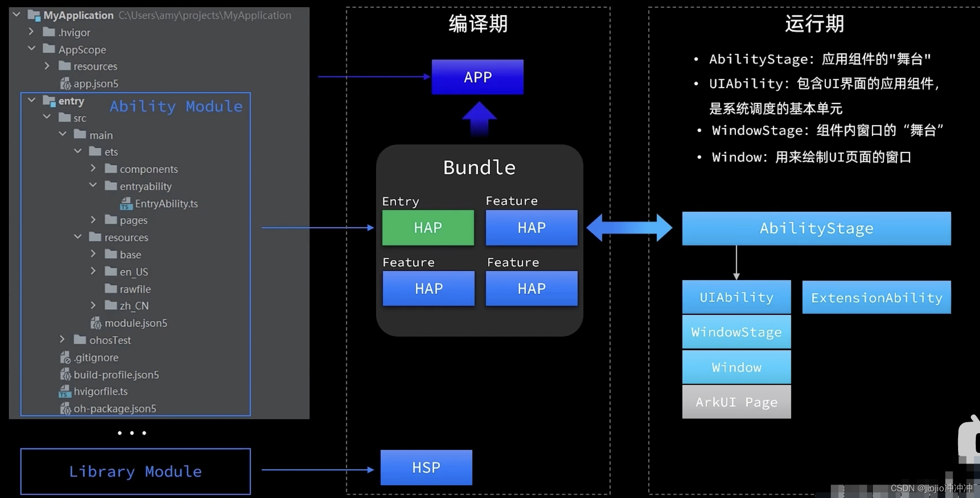Image resolution: width=980 pixels, height=498 pixels.
Task: Click the Window block below WindowStage
Action: coord(736,367)
